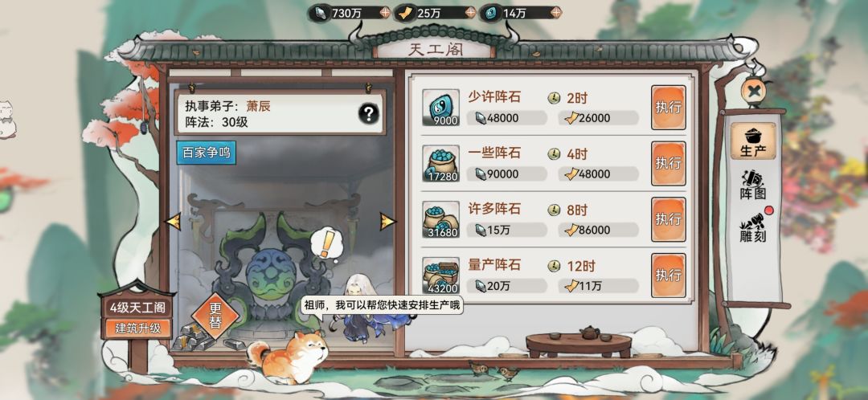The width and height of the screenshot is (868, 400).
Task: Click the 许多阵石 item icon
Action: 440,219
